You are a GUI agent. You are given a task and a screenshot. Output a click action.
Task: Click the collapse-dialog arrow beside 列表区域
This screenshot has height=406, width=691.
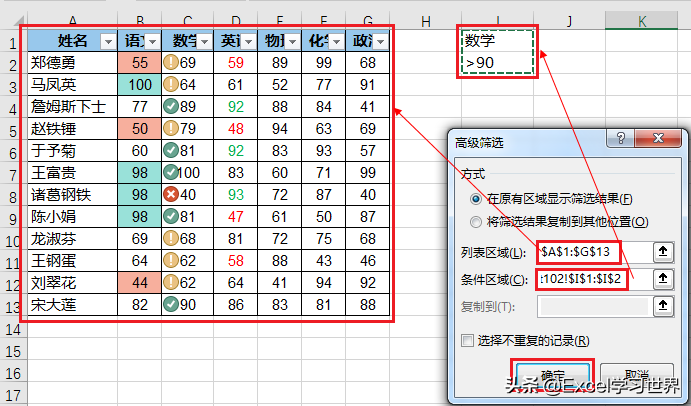tap(663, 252)
